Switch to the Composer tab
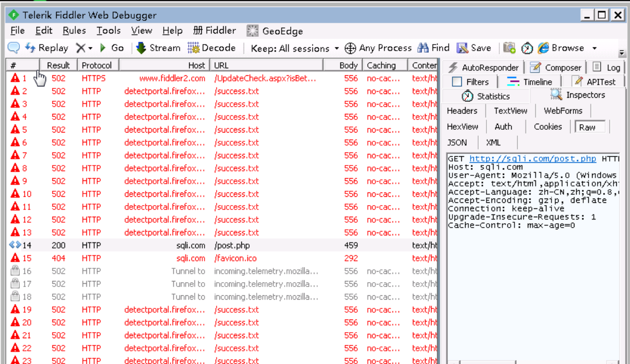The height and width of the screenshot is (364, 630). click(556, 68)
